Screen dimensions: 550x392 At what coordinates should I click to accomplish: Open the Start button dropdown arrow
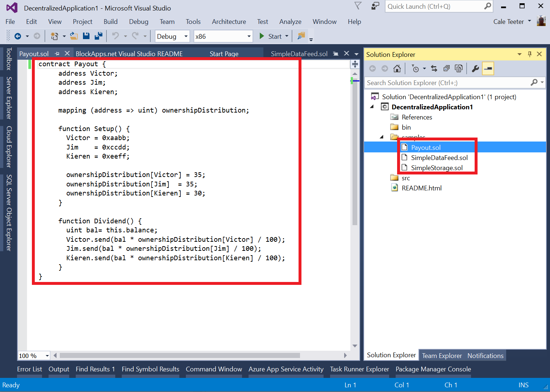click(x=287, y=36)
